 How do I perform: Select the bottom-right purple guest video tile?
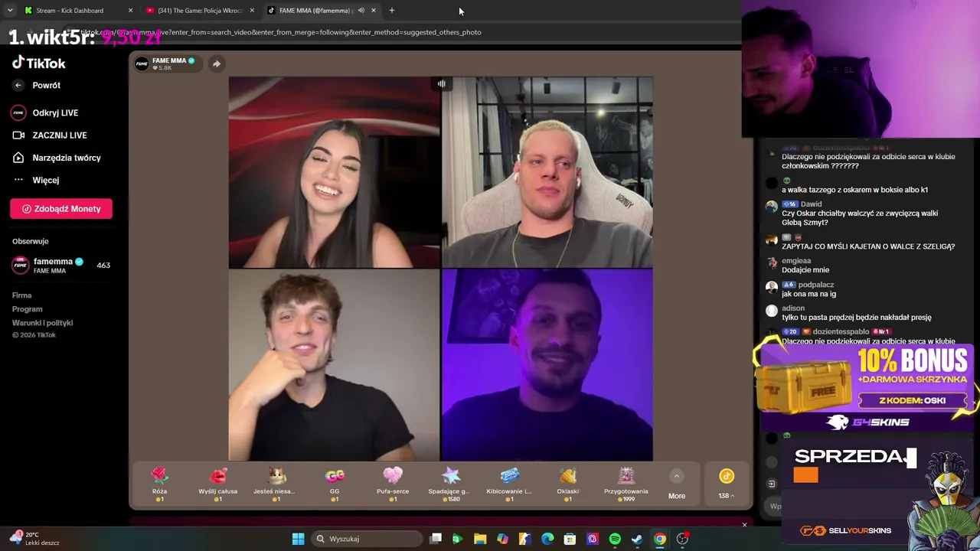[x=547, y=365]
